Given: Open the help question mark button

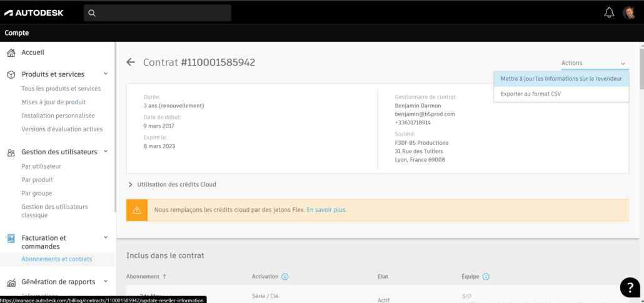Looking at the screenshot, I should point(630,287).
